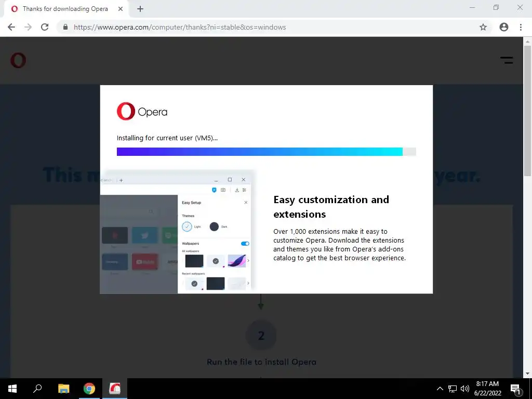Viewport: 532px width, 399px height.
Task: Minimize the Chrome window
Action: (x=472, y=7)
